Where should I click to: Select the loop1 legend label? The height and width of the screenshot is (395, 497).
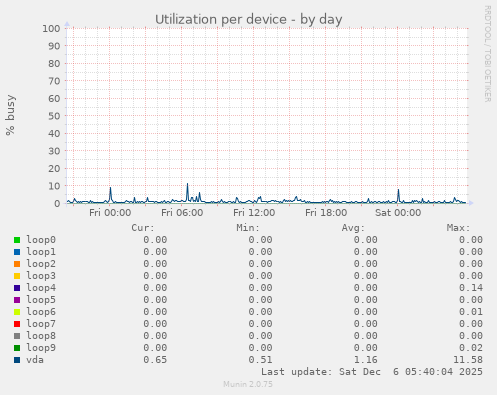pyautogui.click(x=41, y=252)
